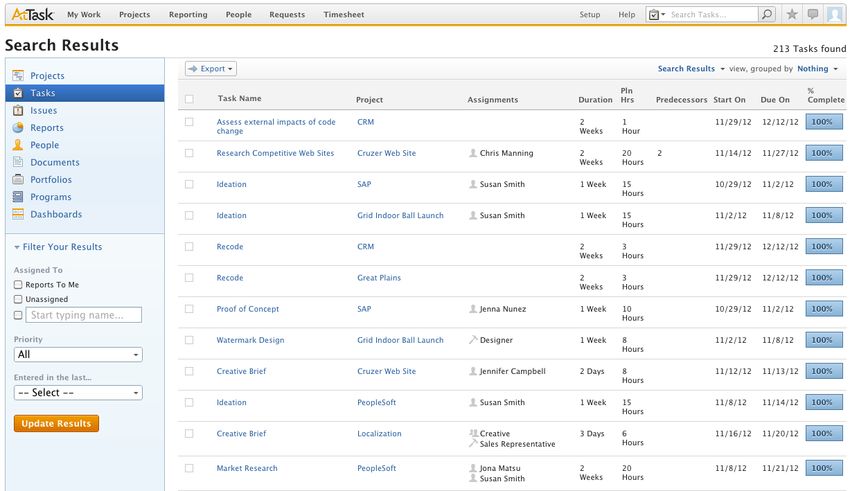The image size is (850, 491).
Task: Open Localization project link
Action: point(379,434)
